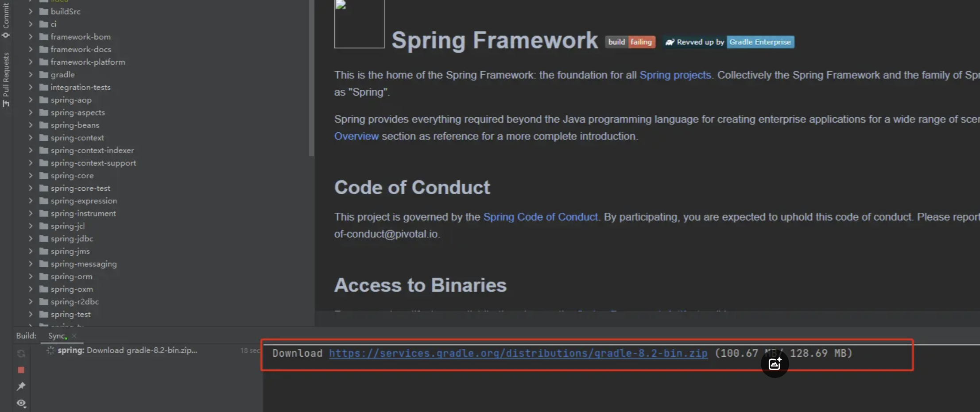The width and height of the screenshot is (980, 412).
Task: Select the spring-core-test folder icon
Action: tap(43, 188)
